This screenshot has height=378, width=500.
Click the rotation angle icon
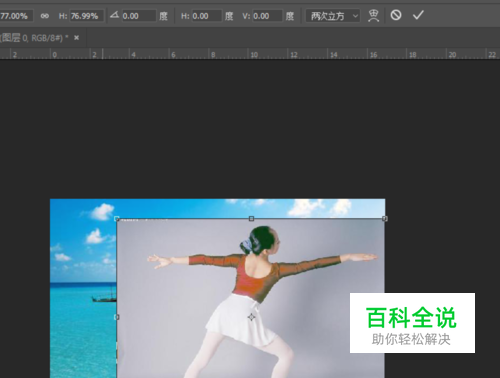point(114,15)
